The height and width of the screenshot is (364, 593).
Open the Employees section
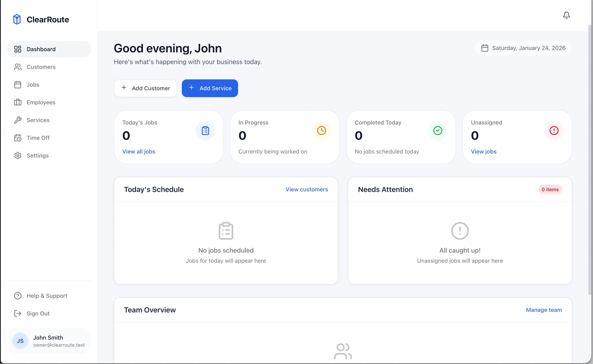click(x=41, y=102)
